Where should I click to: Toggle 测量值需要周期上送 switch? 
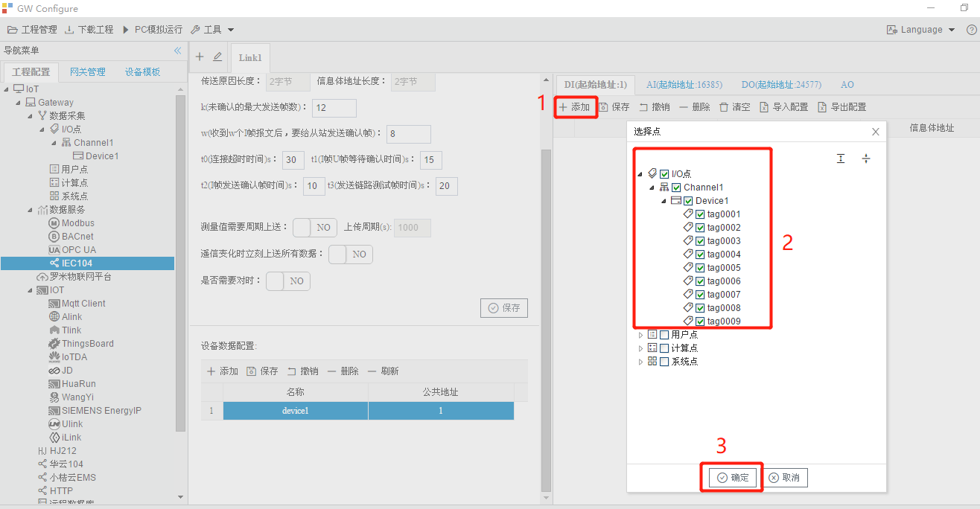(x=314, y=228)
